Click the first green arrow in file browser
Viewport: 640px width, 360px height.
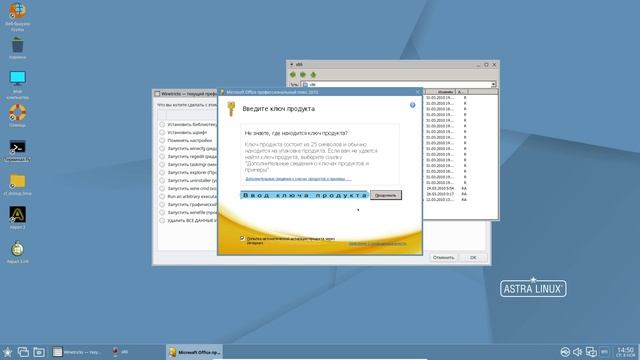pyautogui.click(x=293, y=75)
